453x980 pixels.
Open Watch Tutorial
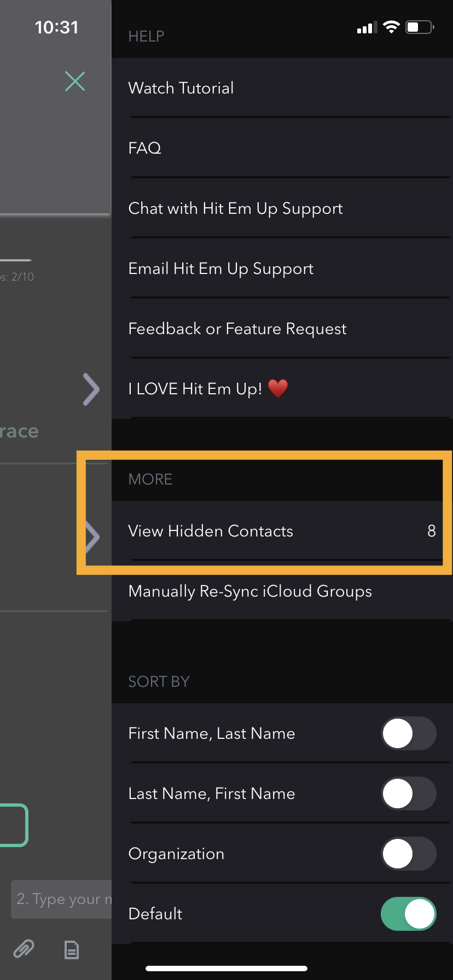(x=181, y=88)
